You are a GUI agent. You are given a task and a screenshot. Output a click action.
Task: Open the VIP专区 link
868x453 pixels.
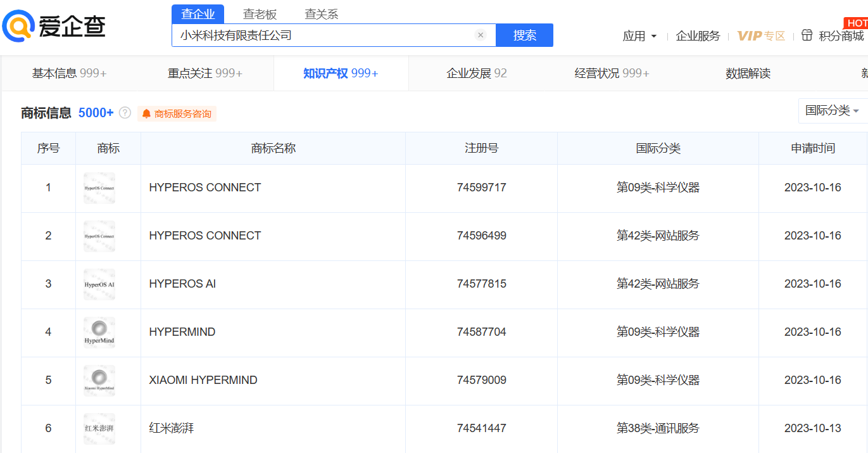point(761,36)
